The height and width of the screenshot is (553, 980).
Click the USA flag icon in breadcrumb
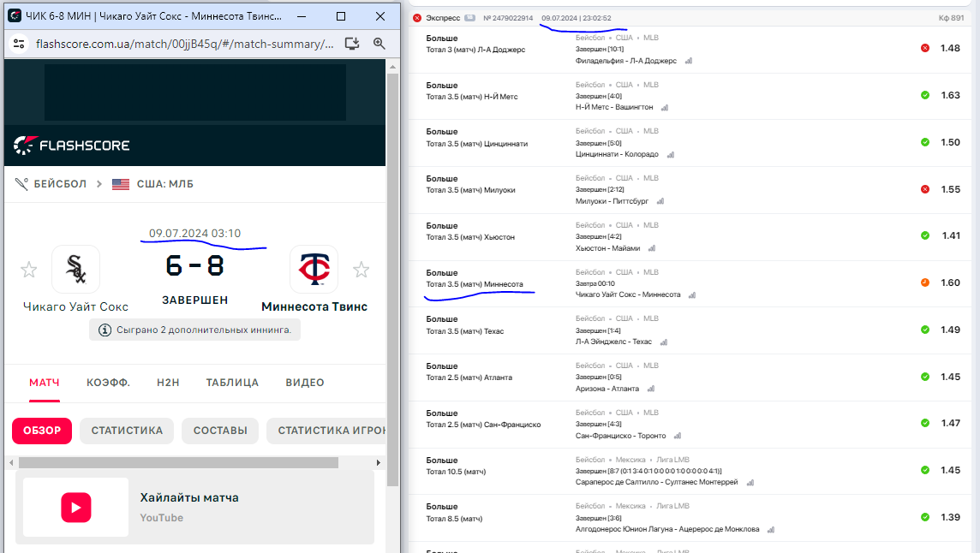click(x=121, y=184)
